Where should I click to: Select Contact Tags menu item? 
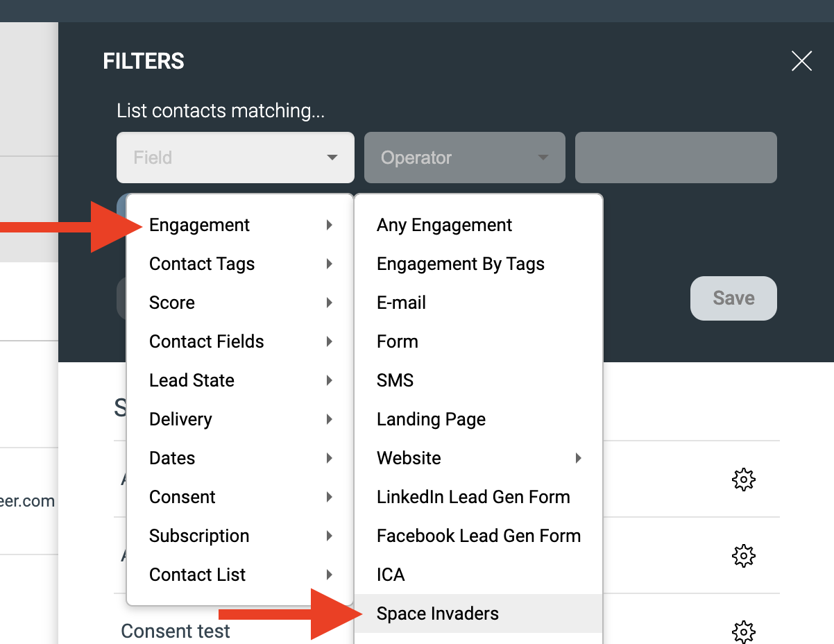(240, 264)
